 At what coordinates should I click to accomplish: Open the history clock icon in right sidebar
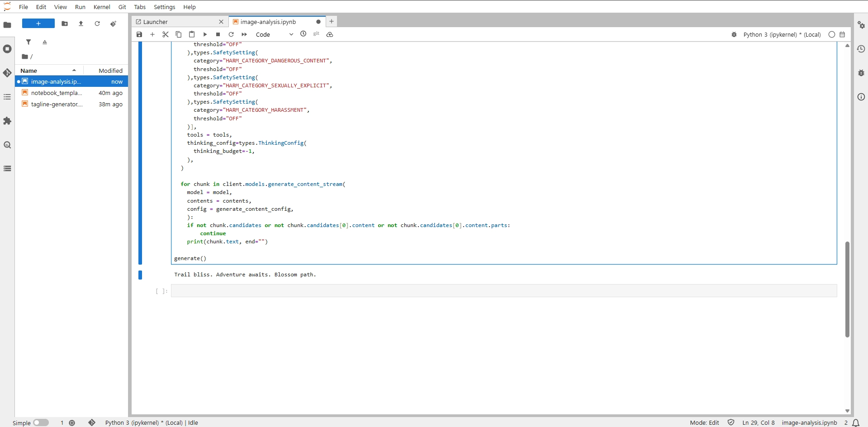[861, 49]
